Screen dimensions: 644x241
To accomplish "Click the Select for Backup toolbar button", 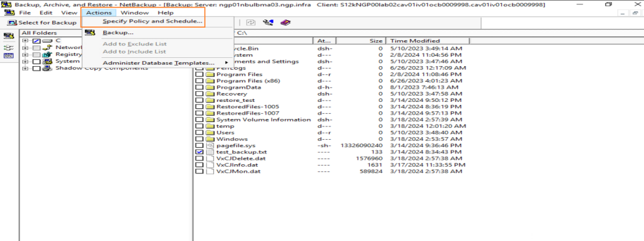I will coord(42,23).
